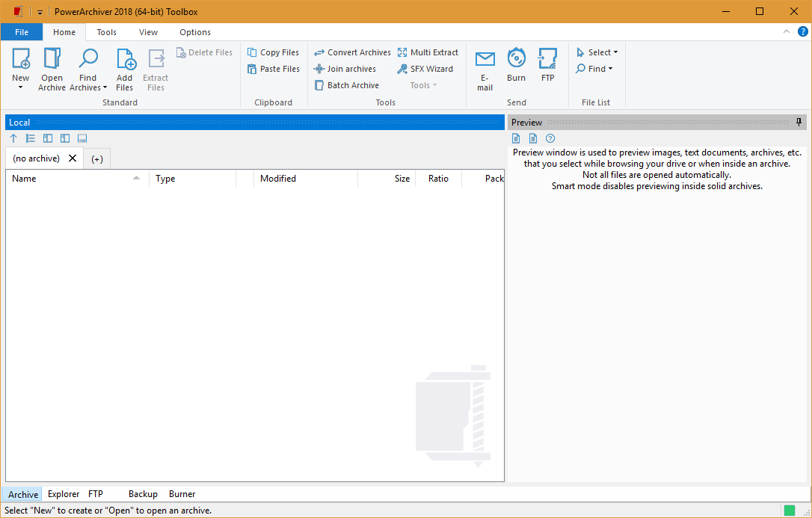The height and width of the screenshot is (518, 812).
Task: Sort by the Modified column header
Action: tap(306, 179)
